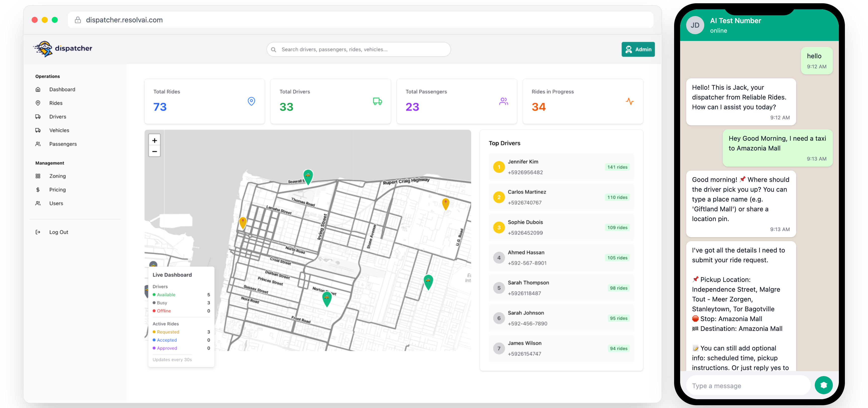868x408 pixels.
Task: Click the send message icon in chat
Action: (x=823, y=385)
